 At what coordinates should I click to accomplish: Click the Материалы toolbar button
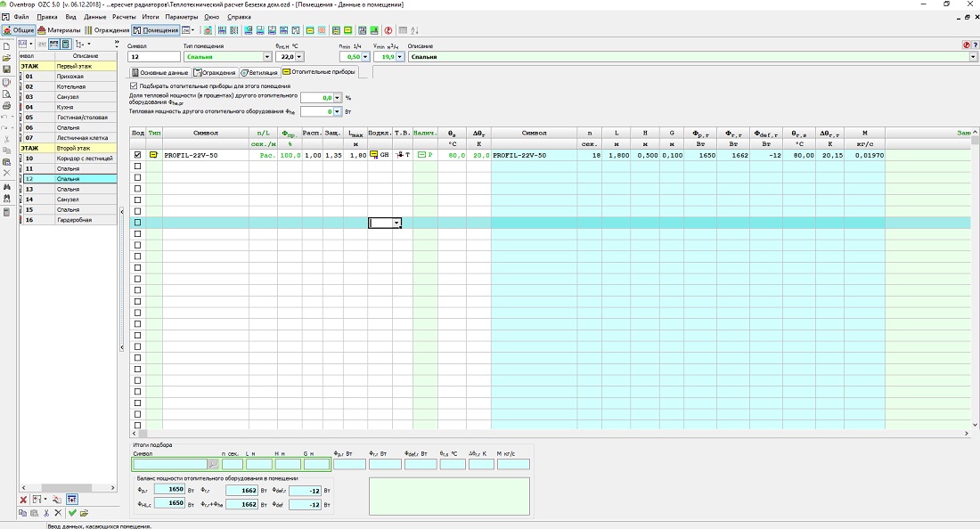click(x=60, y=30)
